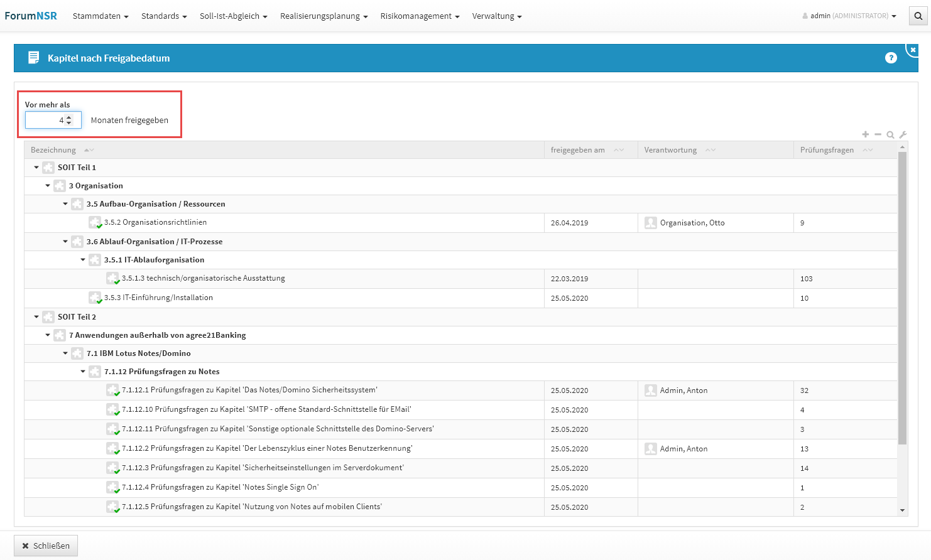The height and width of the screenshot is (560, 931).
Task: Click the Schließen button
Action: [x=46, y=546]
